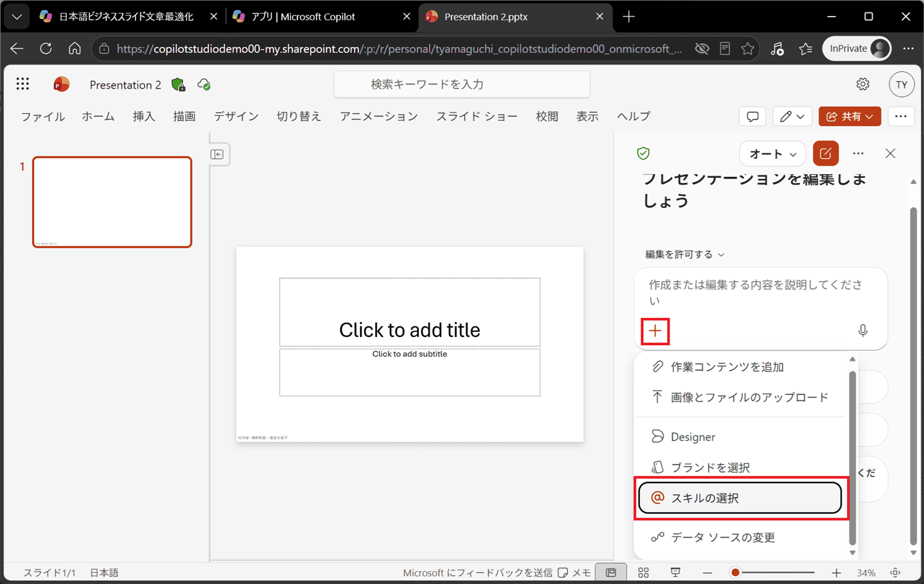The height and width of the screenshot is (584, 924).
Task: Expand the 編集を許可する dropdown
Action: coord(684,254)
